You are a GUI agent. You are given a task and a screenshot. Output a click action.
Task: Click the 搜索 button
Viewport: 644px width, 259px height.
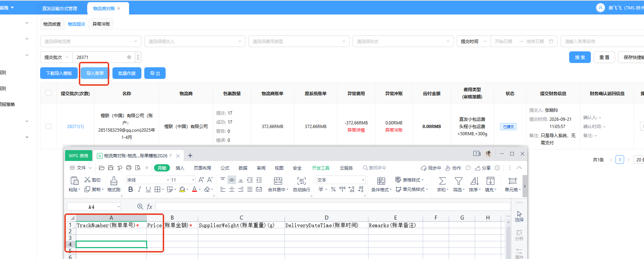(580, 57)
